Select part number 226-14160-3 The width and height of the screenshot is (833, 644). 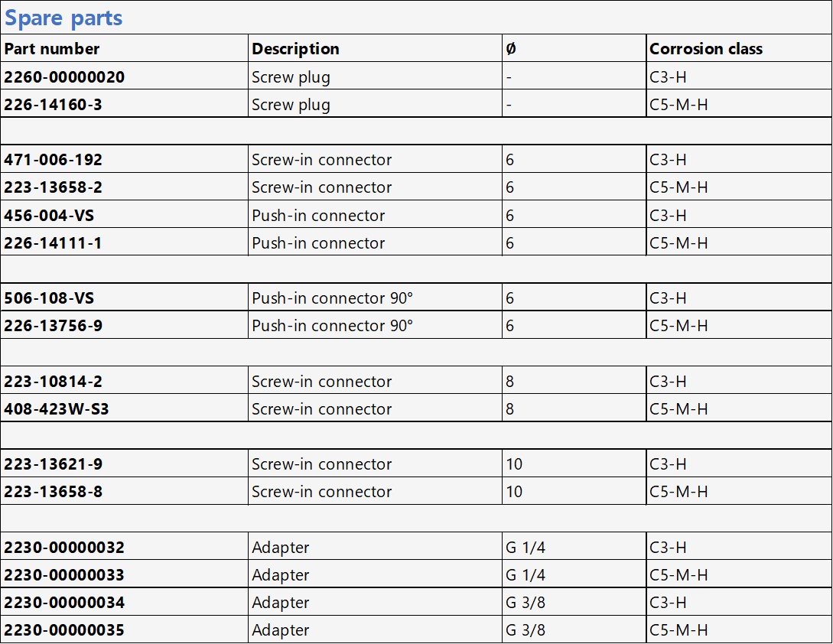click(x=53, y=105)
